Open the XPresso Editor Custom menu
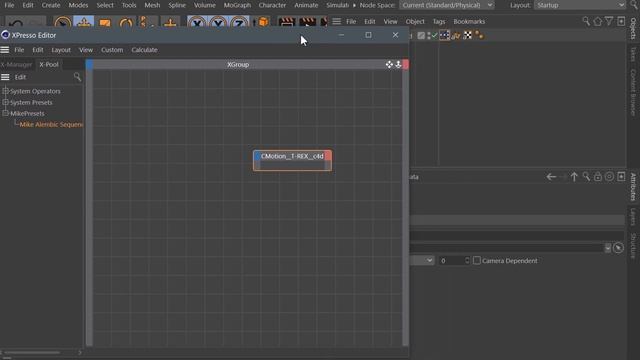Viewport: 640px width, 360px height. (x=112, y=50)
